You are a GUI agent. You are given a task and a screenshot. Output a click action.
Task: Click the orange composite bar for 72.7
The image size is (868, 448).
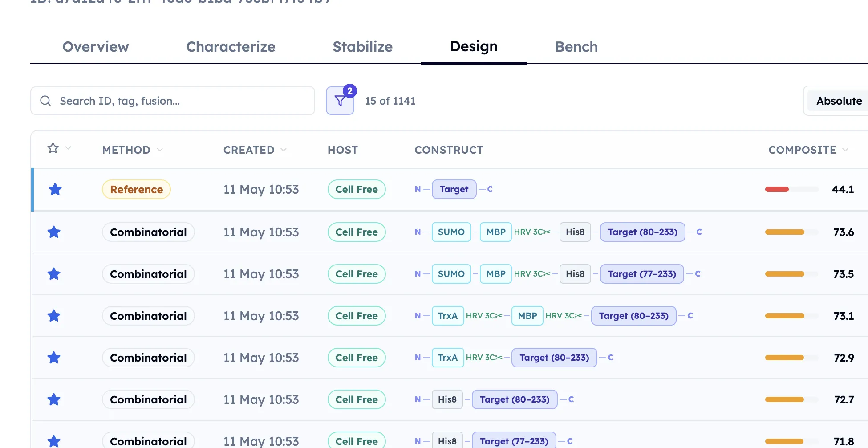784,399
